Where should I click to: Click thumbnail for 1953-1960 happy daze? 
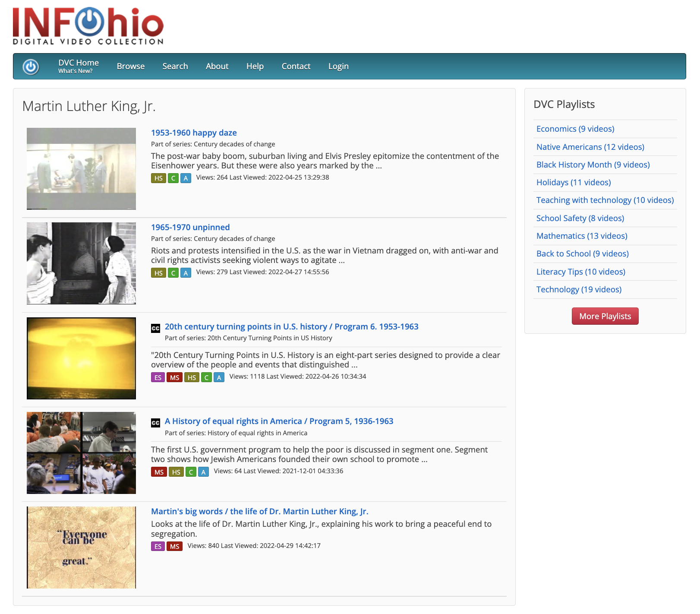coord(81,169)
